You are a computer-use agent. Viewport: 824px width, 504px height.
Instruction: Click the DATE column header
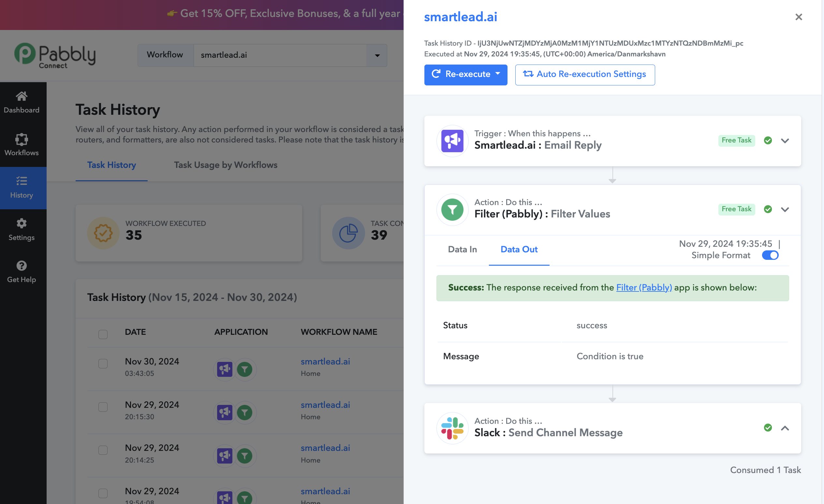(136, 332)
